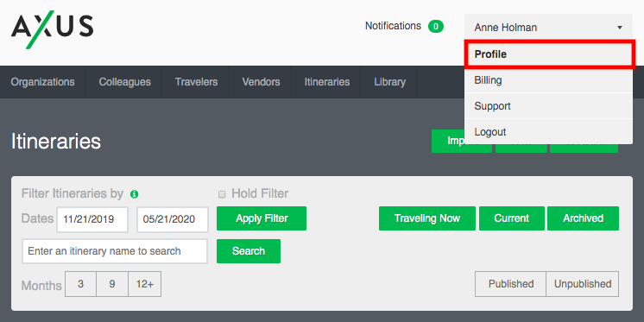Open the Travelers tab
This screenshot has height=322, width=644.
[x=196, y=82]
